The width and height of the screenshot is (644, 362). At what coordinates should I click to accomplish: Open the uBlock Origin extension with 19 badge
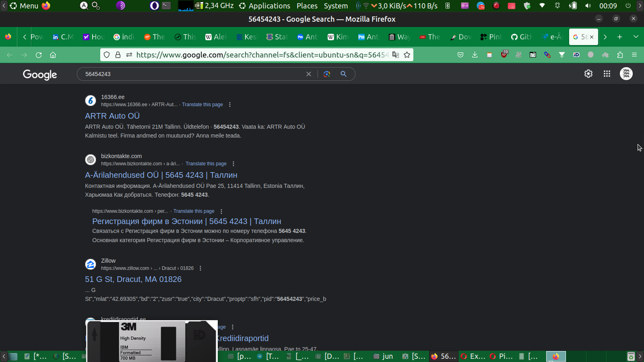point(504,54)
